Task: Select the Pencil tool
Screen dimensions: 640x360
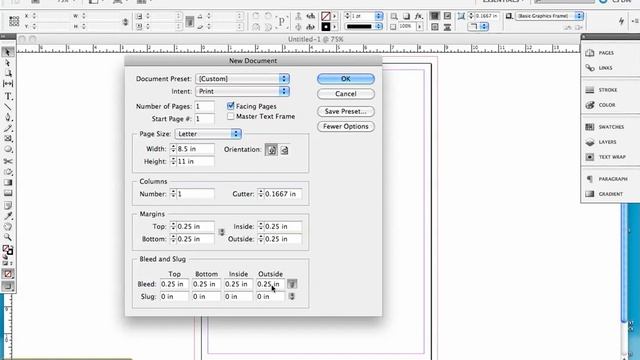Action: (x=8, y=128)
